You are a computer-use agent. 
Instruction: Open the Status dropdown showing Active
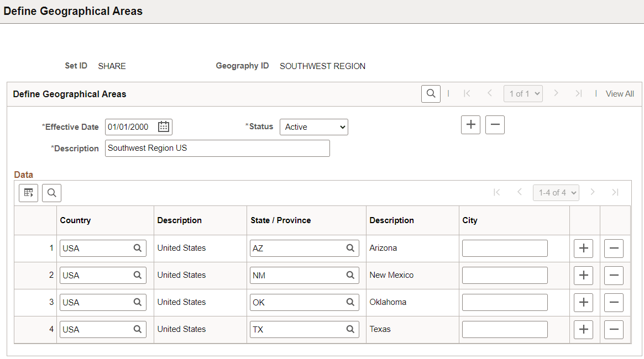point(313,126)
